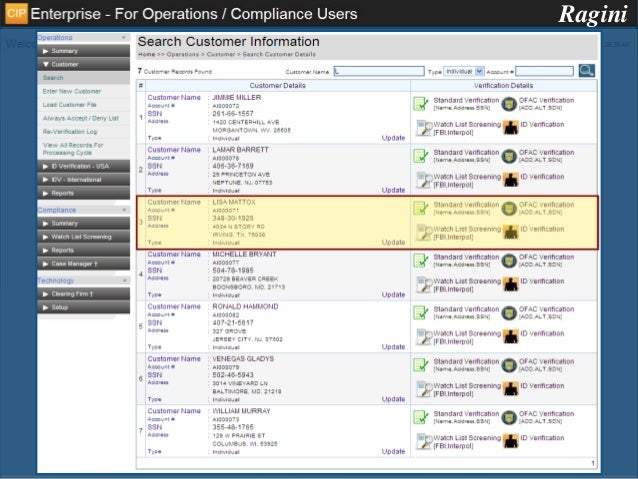Collapse the Customer menu
638x479 pixels.
(x=83, y=64)
